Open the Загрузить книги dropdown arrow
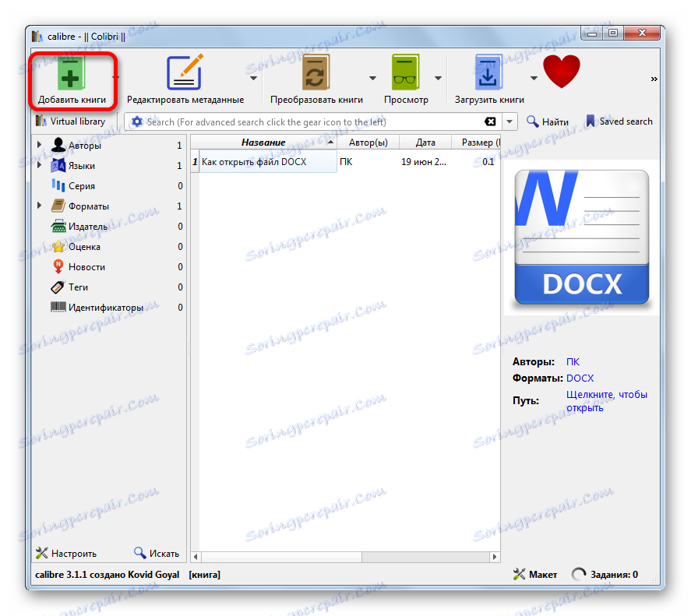Screen dimensions: 691x616 pos(534,79)
